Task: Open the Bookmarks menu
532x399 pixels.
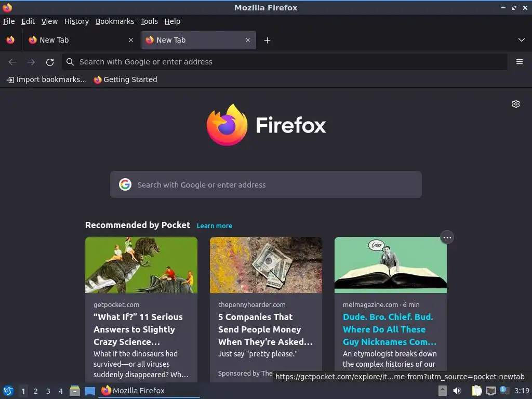Action: tap(115, 21)
